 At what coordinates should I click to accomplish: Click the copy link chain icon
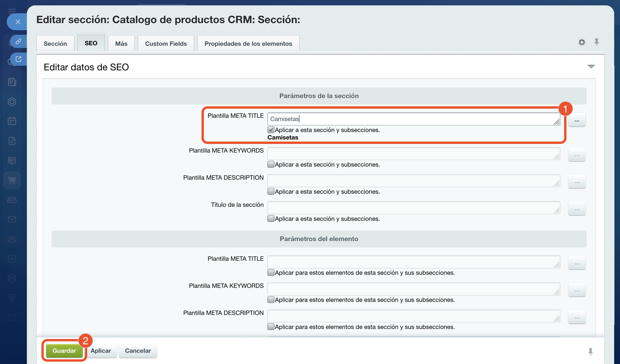click(x=18, y=41)
